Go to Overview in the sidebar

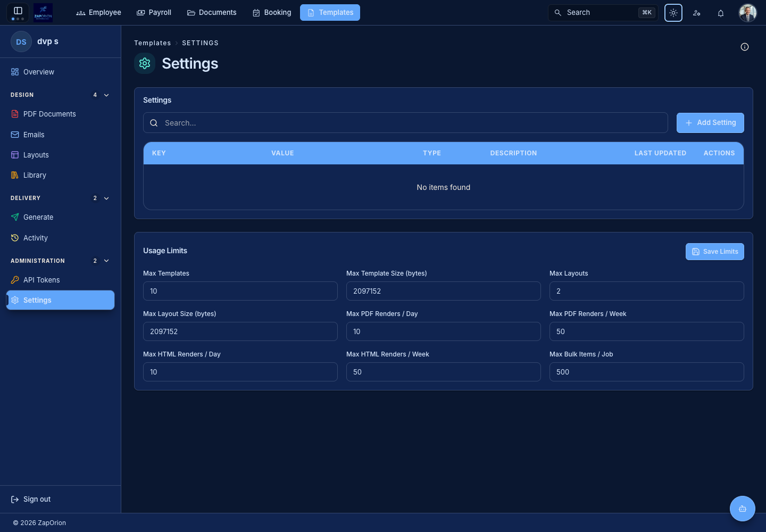point(60,72)
